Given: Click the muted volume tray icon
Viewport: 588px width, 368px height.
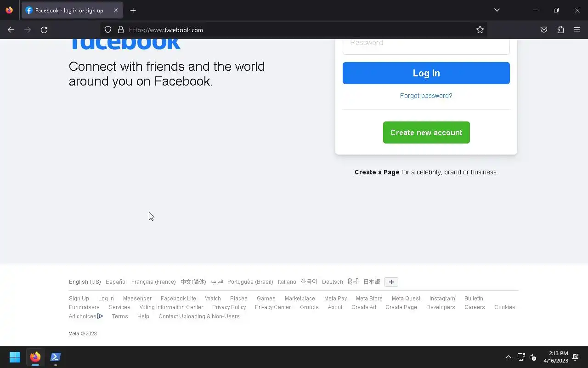Looking at the screenshot, I should point(533,357).
